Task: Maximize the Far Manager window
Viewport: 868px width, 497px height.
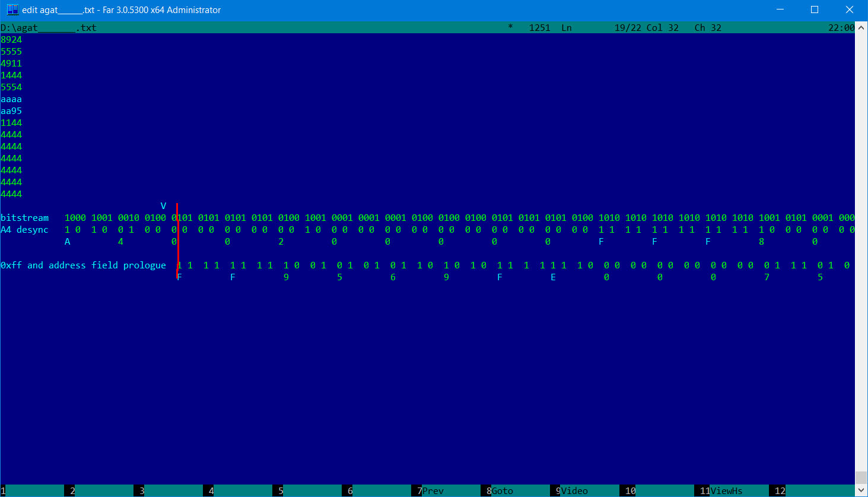Action: 815,10
